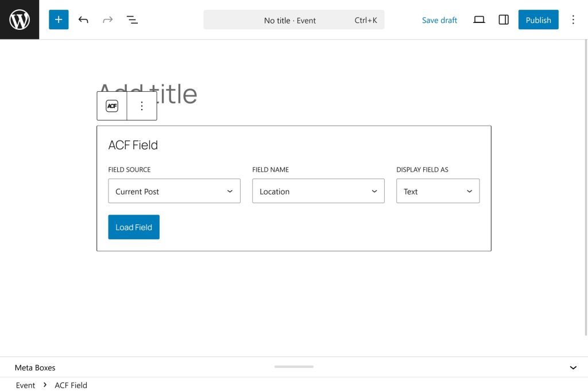
Task: Open the Field Source dropdown
Action: (x=174, y=191)
